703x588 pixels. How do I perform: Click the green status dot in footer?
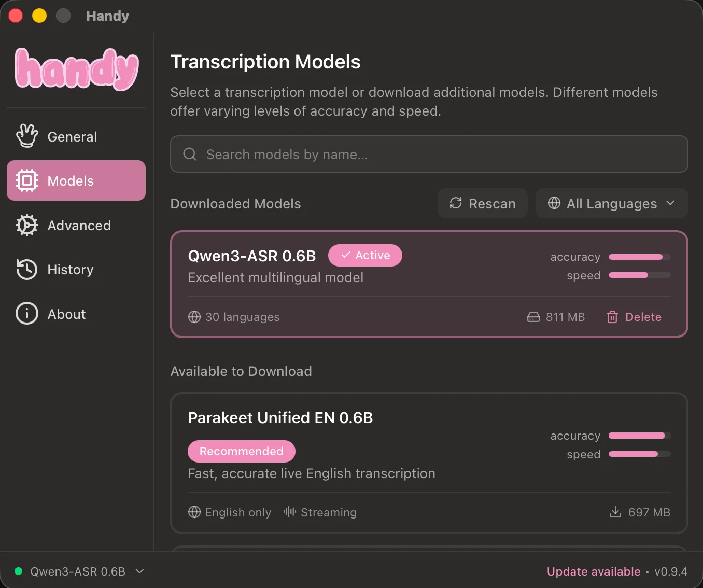(x=19, y=571)
